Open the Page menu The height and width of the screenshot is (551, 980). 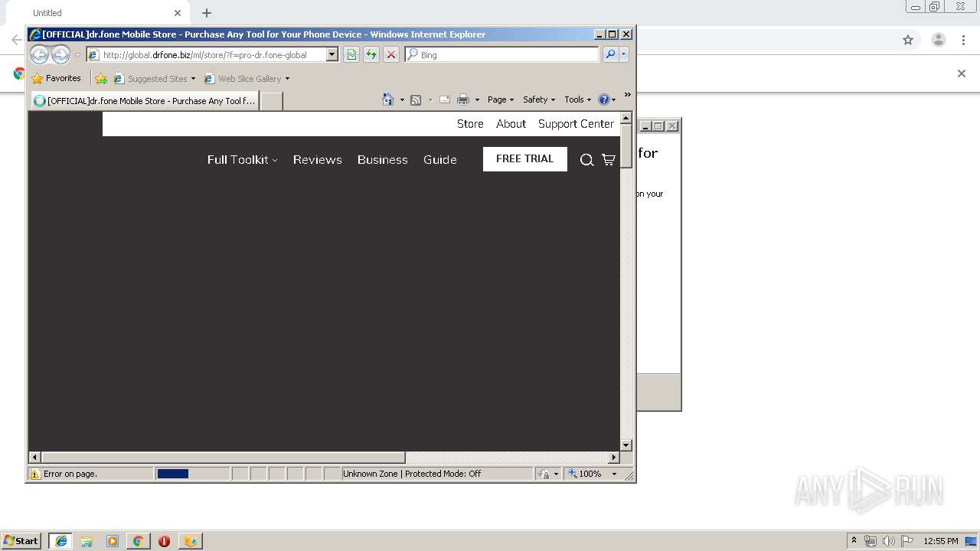click(x=501, y=99)
